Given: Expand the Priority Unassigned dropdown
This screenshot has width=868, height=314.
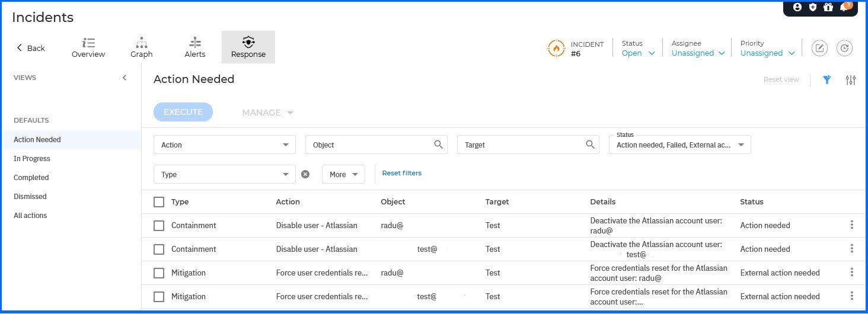Looking at the screenshot, I should [x=767, y=53].
